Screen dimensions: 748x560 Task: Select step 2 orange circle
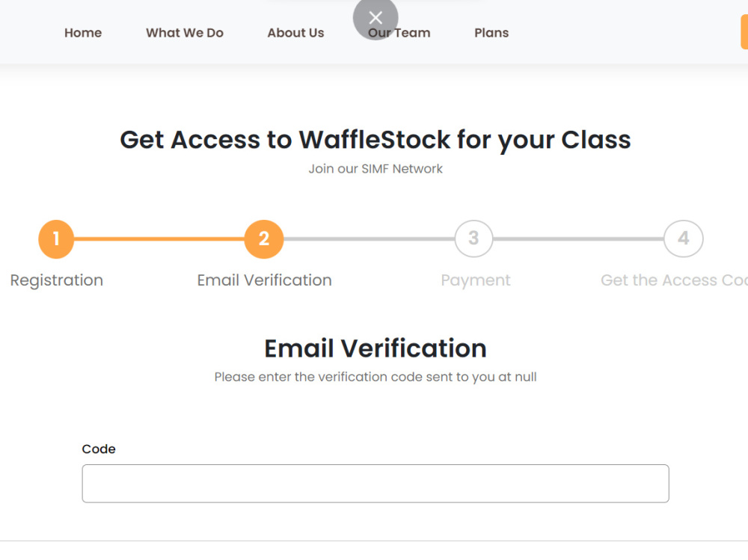point(264,239)
